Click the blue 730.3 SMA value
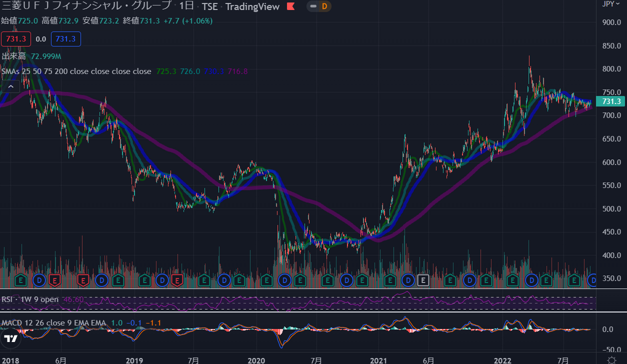This screenshot has width=627, height=364. pos(214,71)
